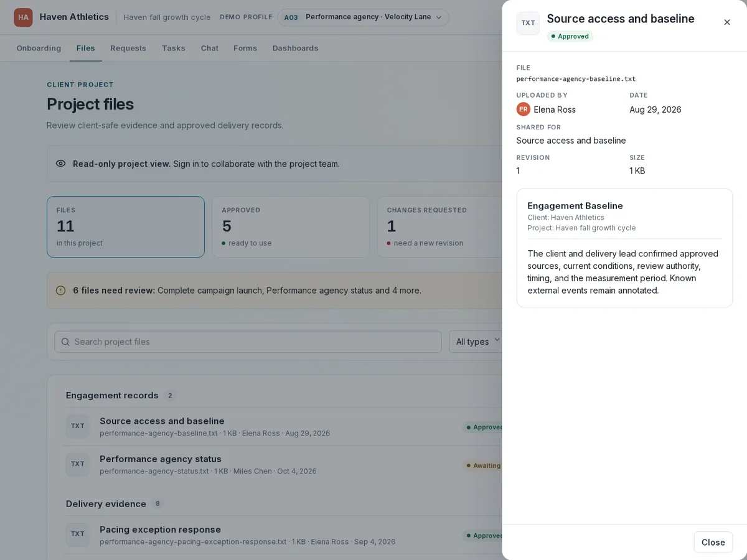Click the Aug 29, 2026 date value in the panel

pyautogui.click(x=655, y=110)
